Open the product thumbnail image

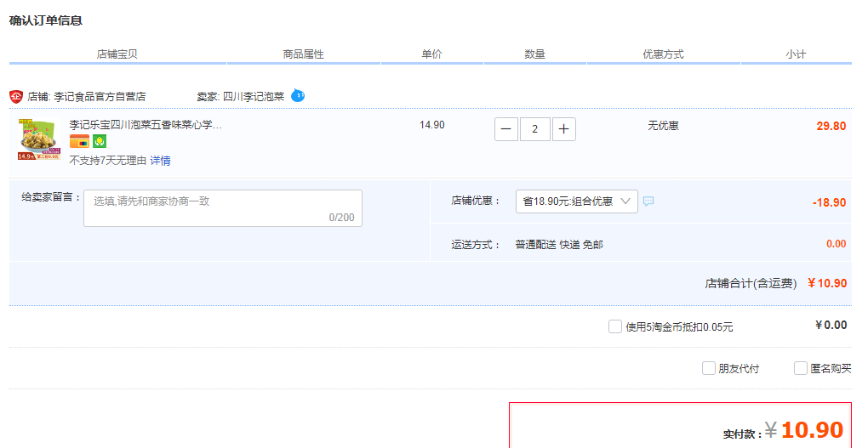39,139
